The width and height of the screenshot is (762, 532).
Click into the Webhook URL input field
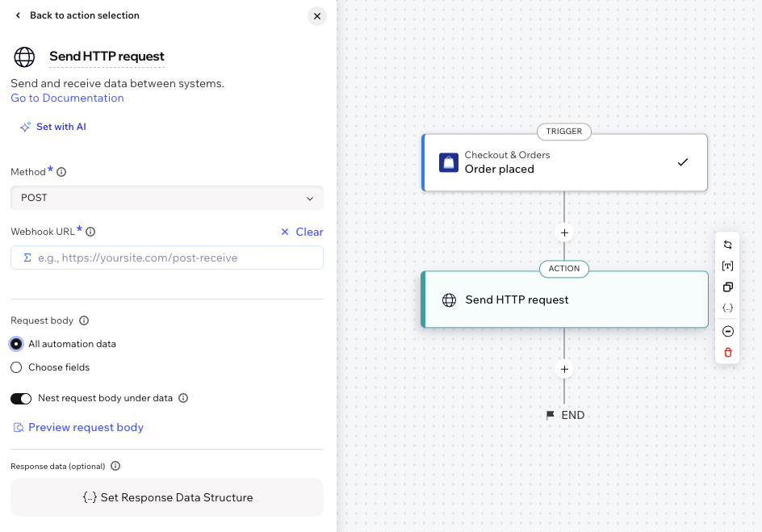167,258
